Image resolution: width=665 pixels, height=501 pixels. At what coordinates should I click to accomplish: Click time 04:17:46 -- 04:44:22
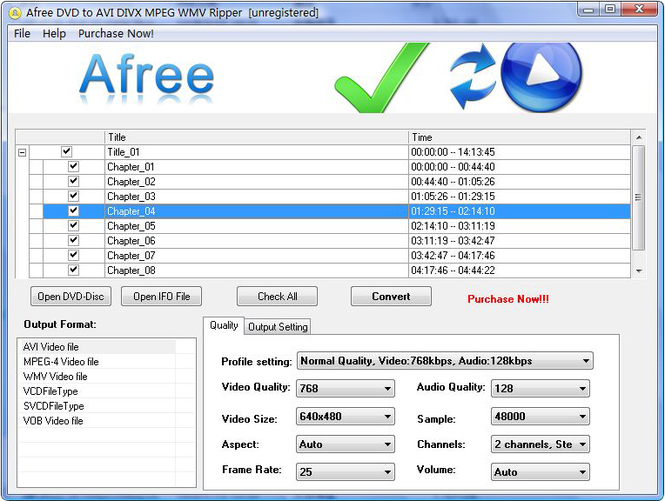click(453, 270)
